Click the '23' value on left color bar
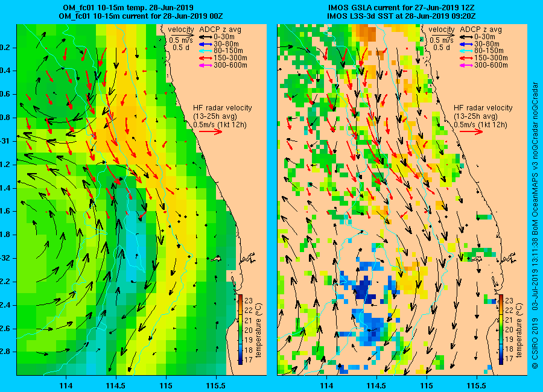The image size is (543, 392). 249,300
